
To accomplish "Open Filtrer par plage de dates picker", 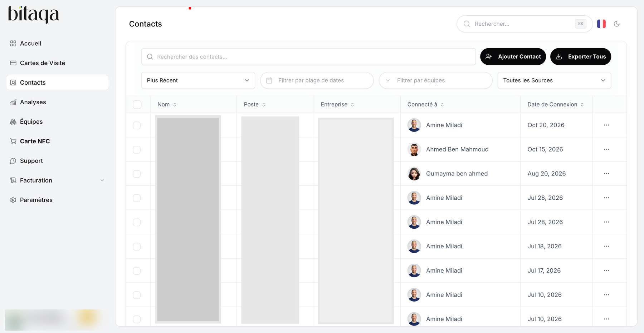I will [317, 80].
